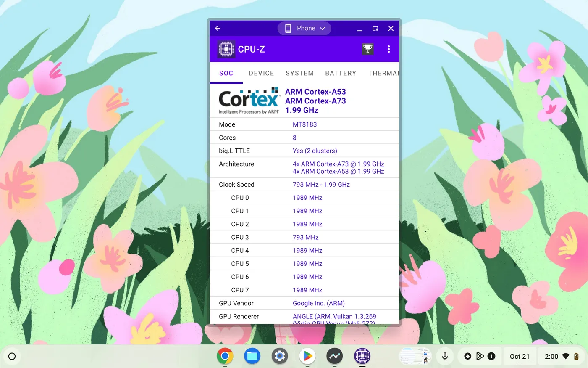Open the Phone size dropdown
The height and width of the screenshot is (368, 588).
pos(304,28)
